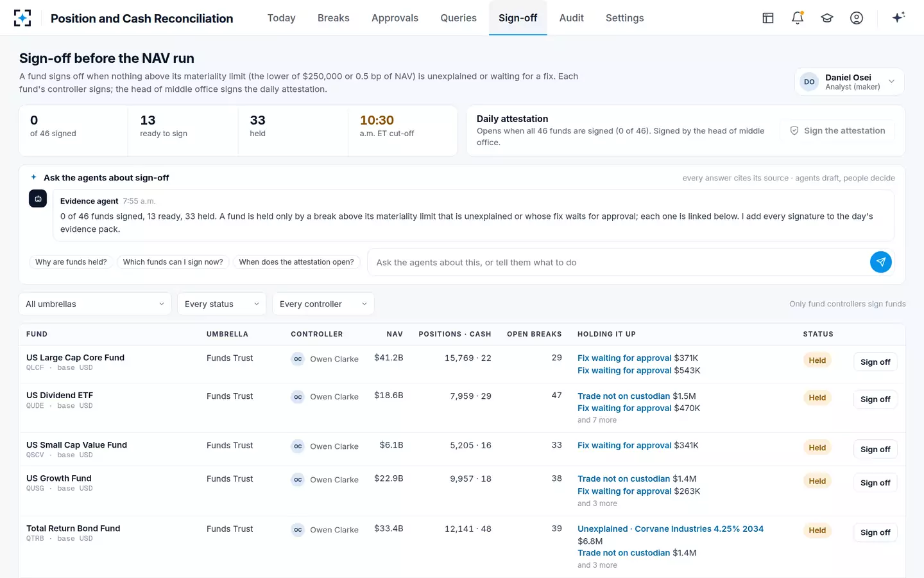Open the notifications bell
The width and height of the screenshot is (924, 578).
pyautogui.click(x=798, y=18)
